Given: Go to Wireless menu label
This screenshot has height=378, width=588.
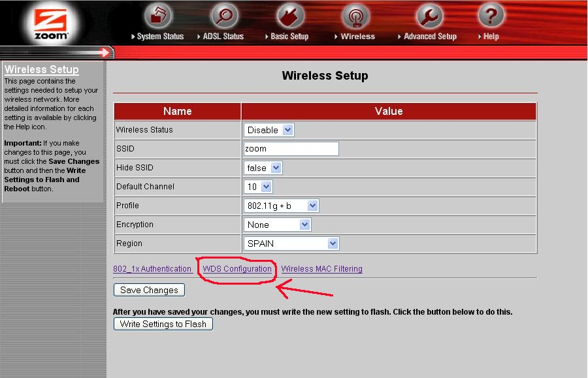Looking at the screenshot, I should tap(358, 37).
